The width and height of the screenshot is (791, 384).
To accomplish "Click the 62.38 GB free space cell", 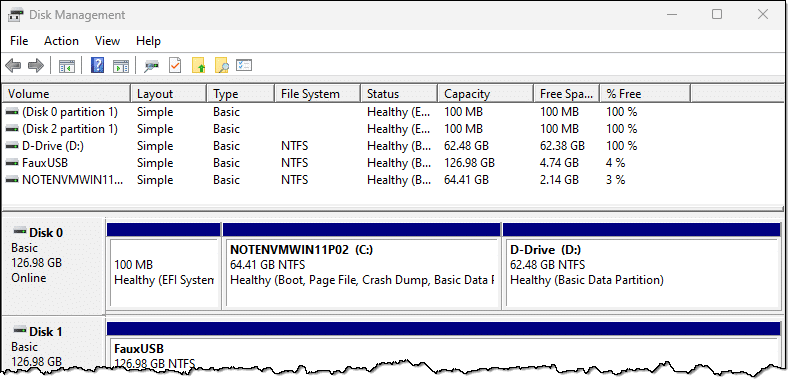I will 562,146.
